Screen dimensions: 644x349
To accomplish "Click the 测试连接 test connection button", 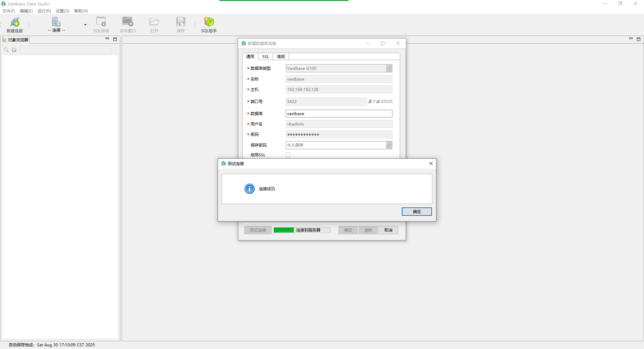I will [x=258, y=230].
